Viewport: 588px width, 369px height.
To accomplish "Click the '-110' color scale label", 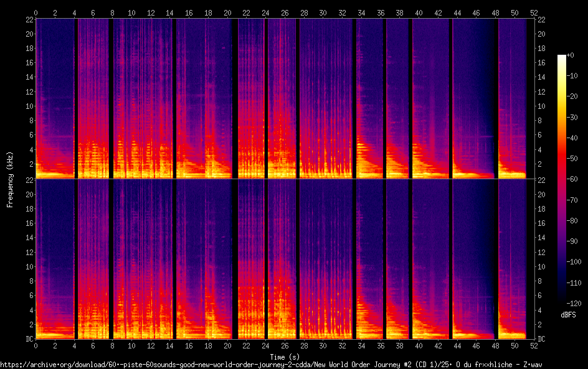I will point(574,283).
